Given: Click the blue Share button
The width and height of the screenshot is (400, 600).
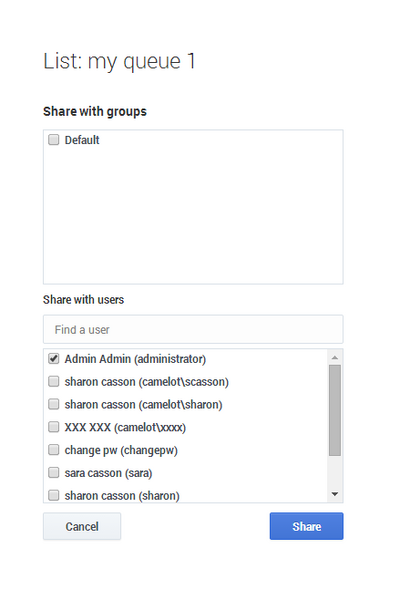Looking at the screenshot, I should (x=306, y=526).
